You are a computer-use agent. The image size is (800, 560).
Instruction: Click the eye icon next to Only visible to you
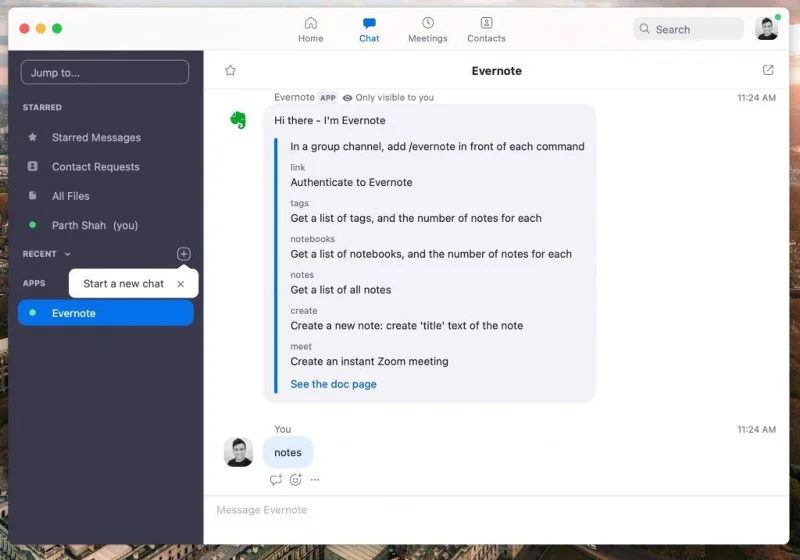click(x=347, y=98)
